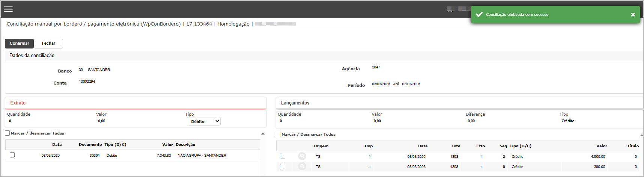
Task: Check the Lançamentos row with Seq 2
Action: coord(283,156)
